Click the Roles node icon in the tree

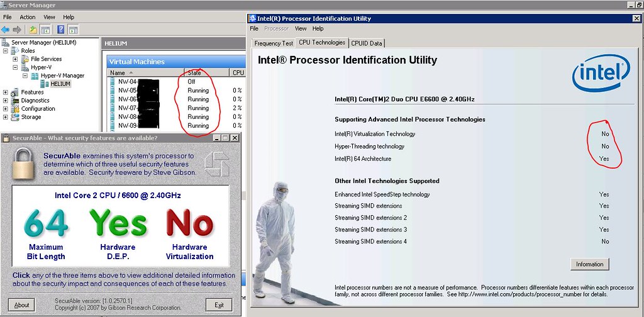click(15, 50)
